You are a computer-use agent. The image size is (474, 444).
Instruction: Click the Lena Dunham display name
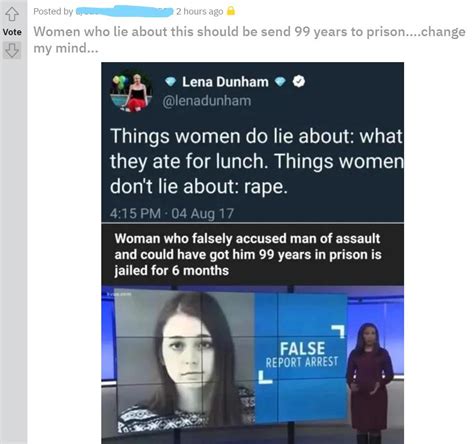[225, 82]
